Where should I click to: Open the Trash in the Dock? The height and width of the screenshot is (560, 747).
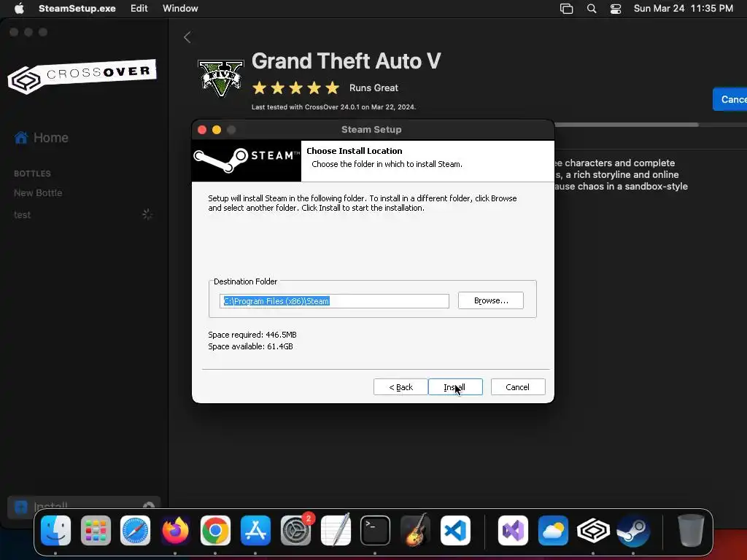(691, 530)
